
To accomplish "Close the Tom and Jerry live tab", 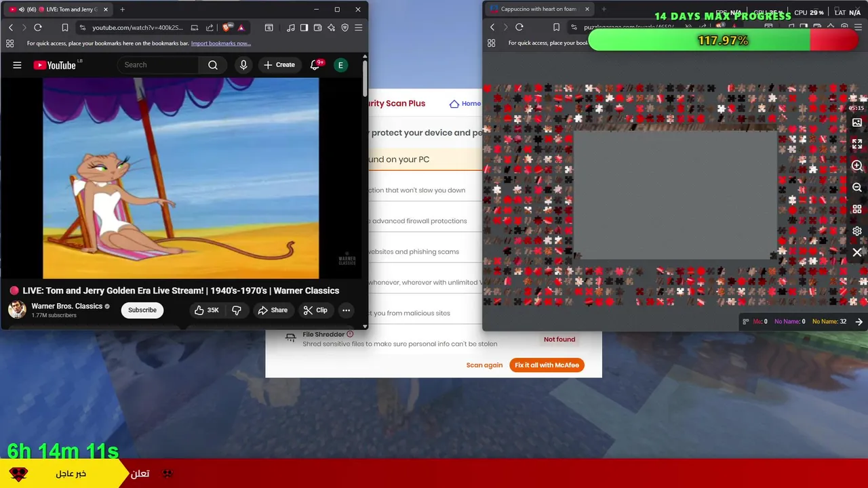I will tap(106, 9).
